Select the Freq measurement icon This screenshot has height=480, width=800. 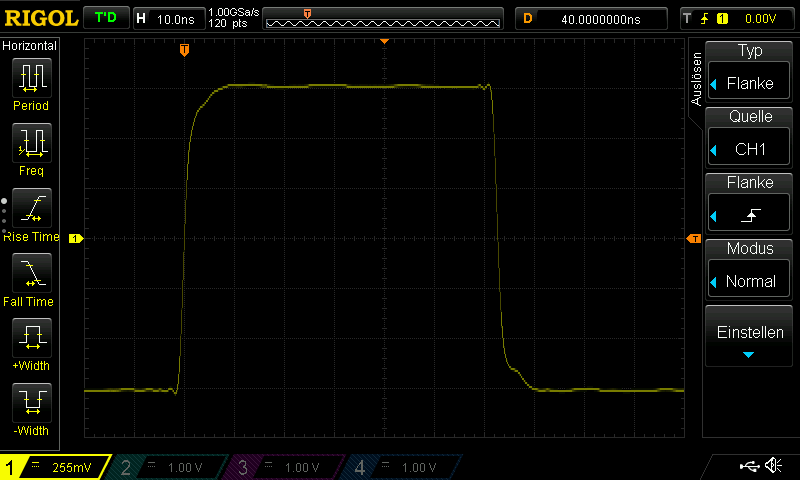pyautogui.click(x=32, y=142)
